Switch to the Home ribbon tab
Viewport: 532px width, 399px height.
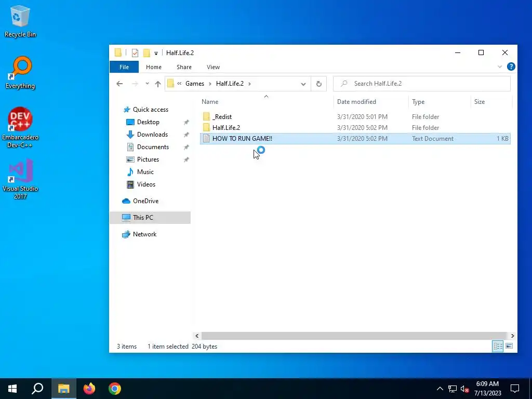pos(154,67)
